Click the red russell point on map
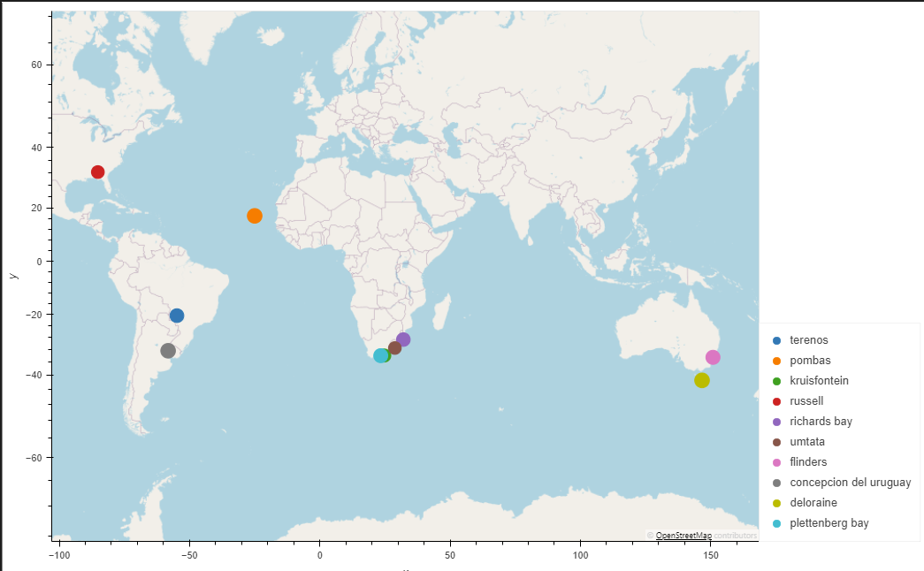Image resolution: width=924 pixels, height=571 pixels. [98, 172]
